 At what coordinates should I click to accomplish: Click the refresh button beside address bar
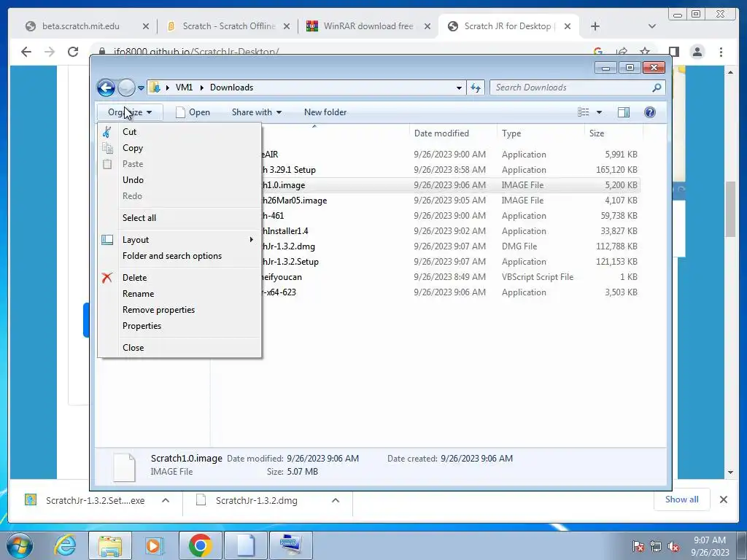click(x=476, y=87)
